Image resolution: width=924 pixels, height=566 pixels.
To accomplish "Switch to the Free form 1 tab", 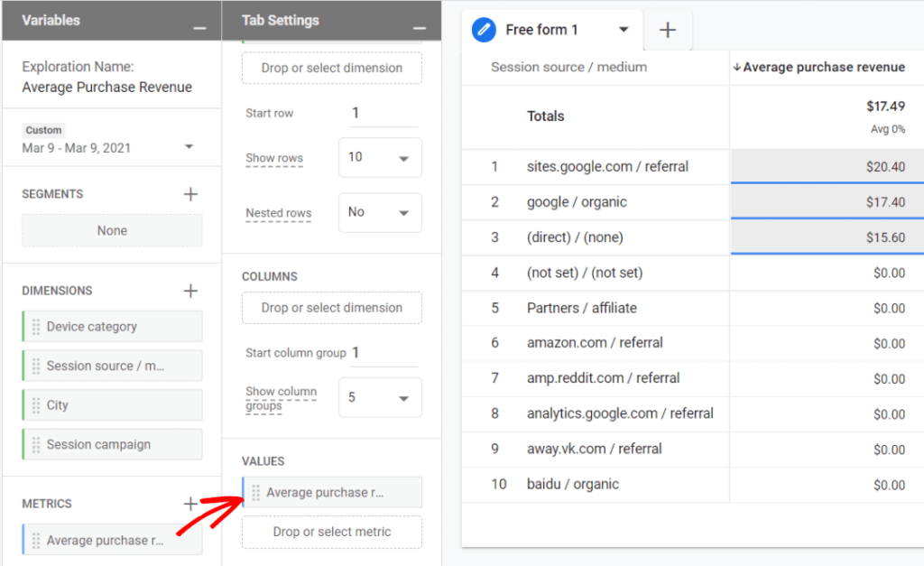I will click(541, 30).
